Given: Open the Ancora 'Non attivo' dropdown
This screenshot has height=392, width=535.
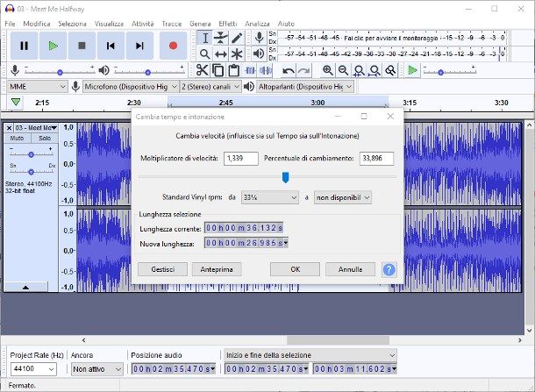Looking at the screenshot, I should 96,369.
